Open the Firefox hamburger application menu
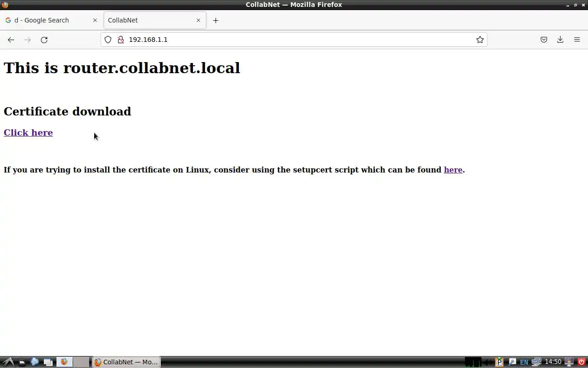Viewport: 588px width, 368px height. tap(577, 40)
